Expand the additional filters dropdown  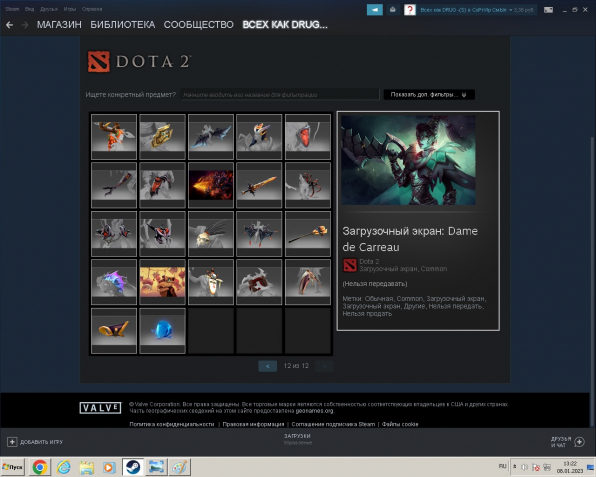(429, 95)
